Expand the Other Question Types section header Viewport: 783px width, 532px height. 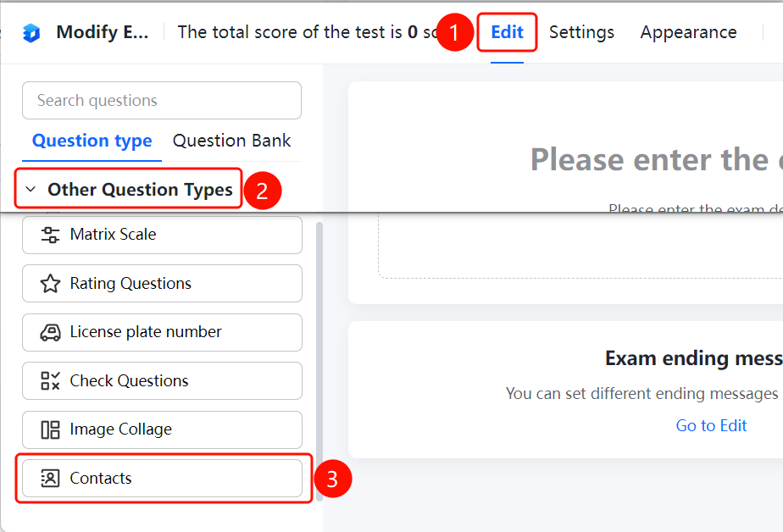[x=129, y=189]
